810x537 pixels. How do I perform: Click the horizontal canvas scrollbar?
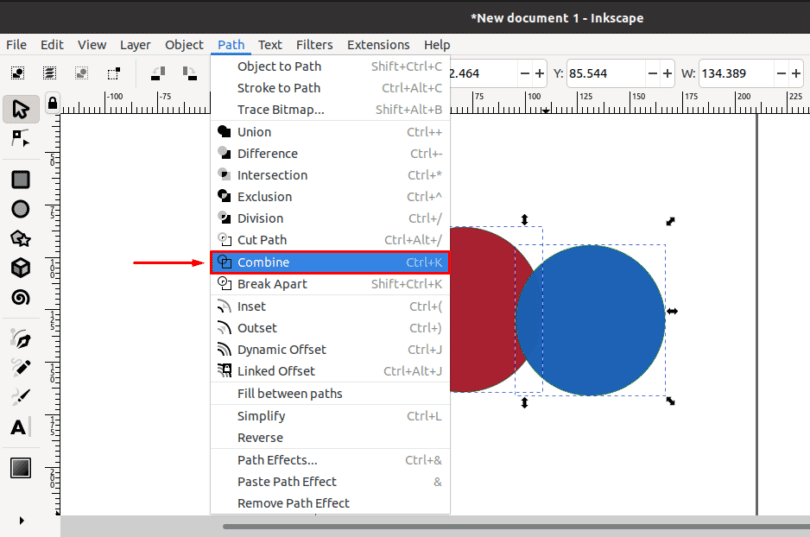[516, 527]
